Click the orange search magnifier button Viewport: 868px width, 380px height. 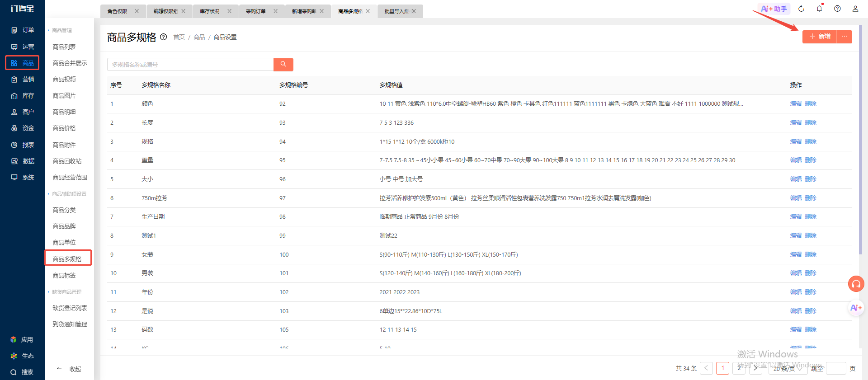click(x=283, y=64)
